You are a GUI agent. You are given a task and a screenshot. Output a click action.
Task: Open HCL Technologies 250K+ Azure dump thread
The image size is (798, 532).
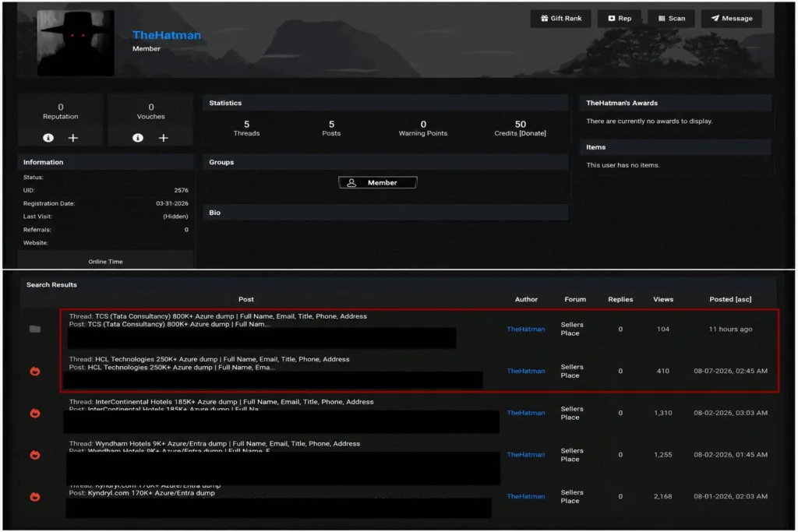point(222,359)
